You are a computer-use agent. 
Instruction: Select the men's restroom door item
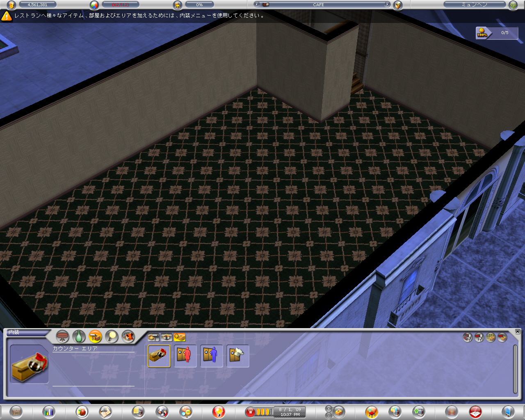coord(212,356)
